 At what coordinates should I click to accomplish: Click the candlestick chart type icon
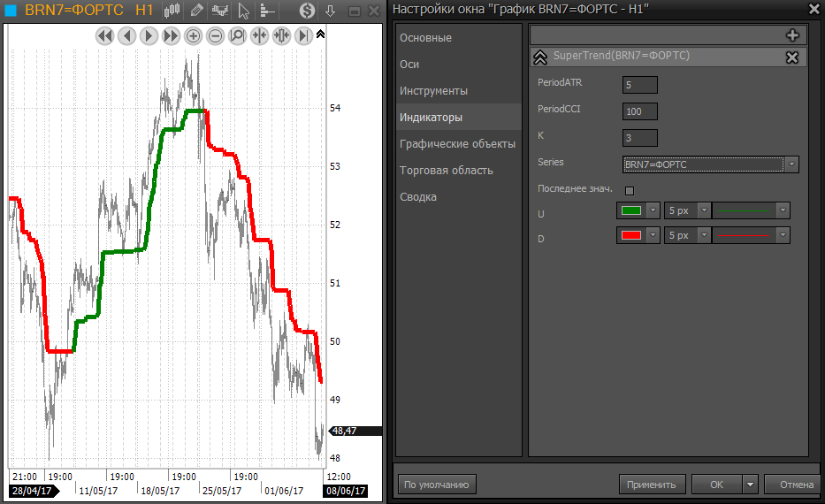click(x=172, y=11)
